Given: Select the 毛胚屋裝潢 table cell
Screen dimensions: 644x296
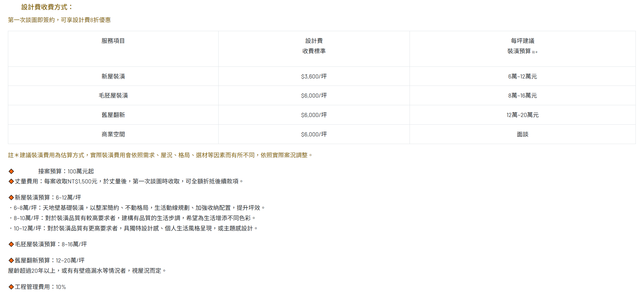Looking at the screenshot, I should click(113, 96).
